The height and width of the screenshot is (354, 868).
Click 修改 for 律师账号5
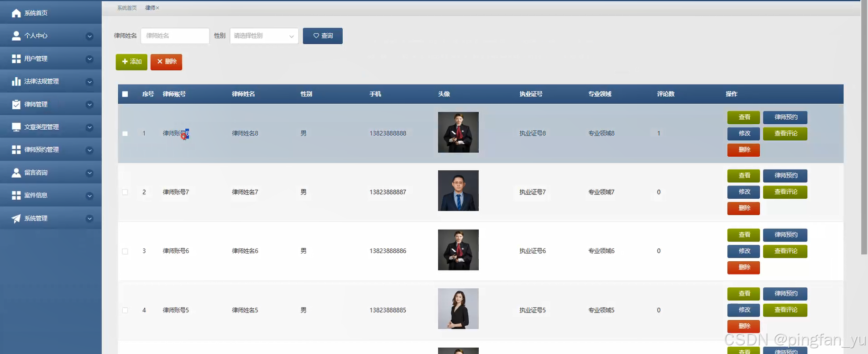tap(743, 310)
